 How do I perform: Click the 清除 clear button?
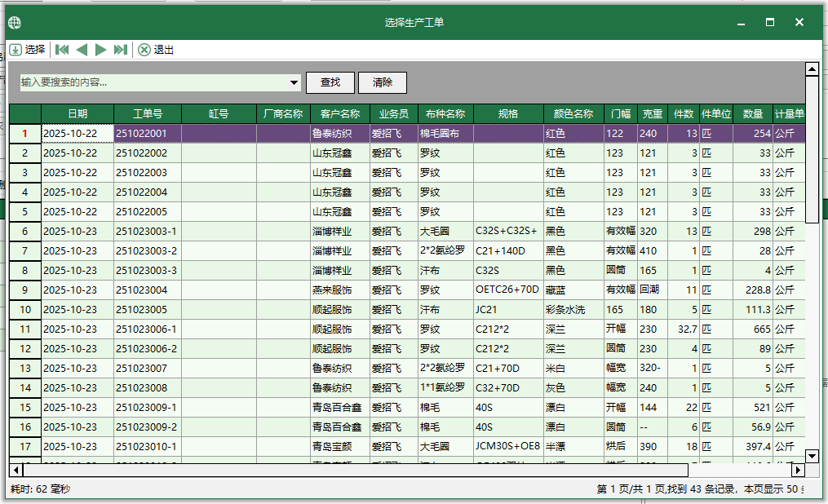(x=382, y=82)
